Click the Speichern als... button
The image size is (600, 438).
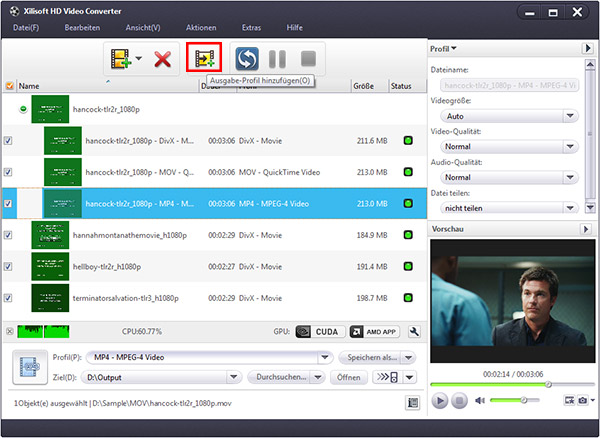click(370, 358)
